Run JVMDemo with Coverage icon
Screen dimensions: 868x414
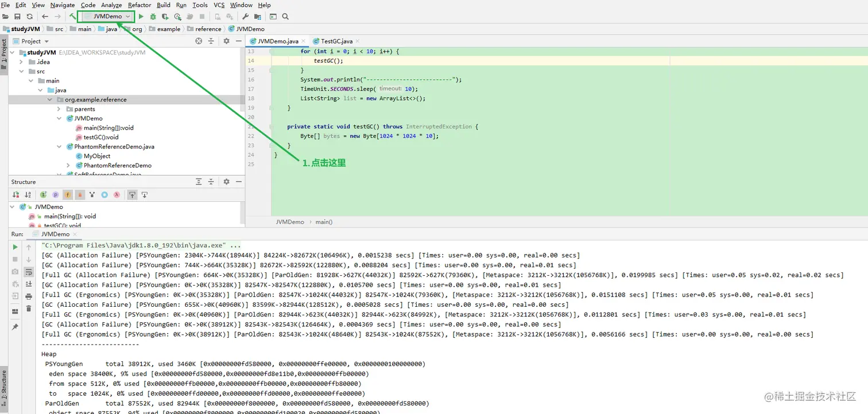tap(165, 17)
